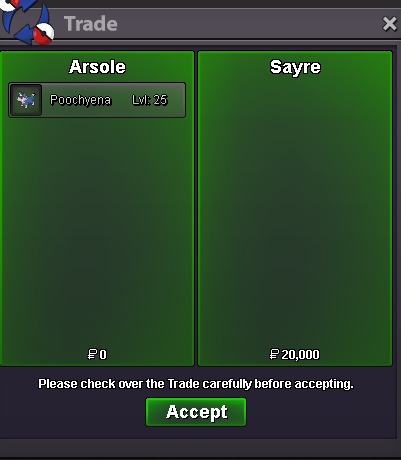
Task: Click the Pokedollar symbol beside 0
Action: click(92, 354)
